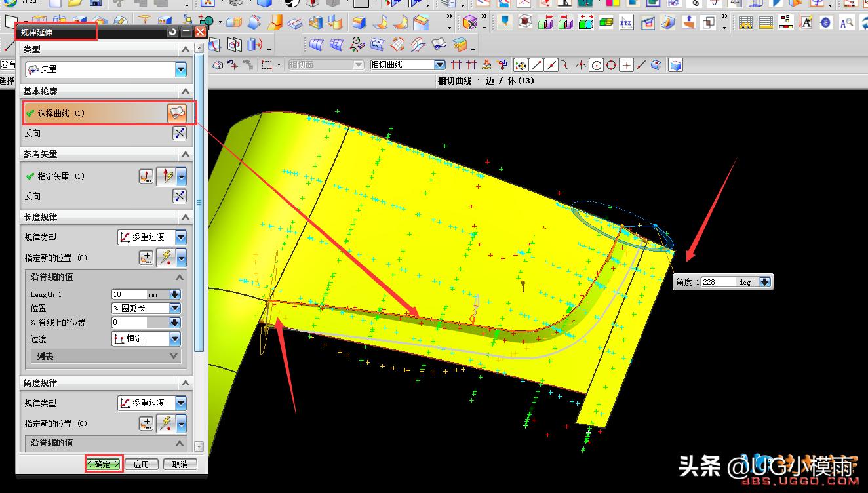Click the point dialog icon in Length Law
The width and height of the screenshot is (868, 493).
146,258
